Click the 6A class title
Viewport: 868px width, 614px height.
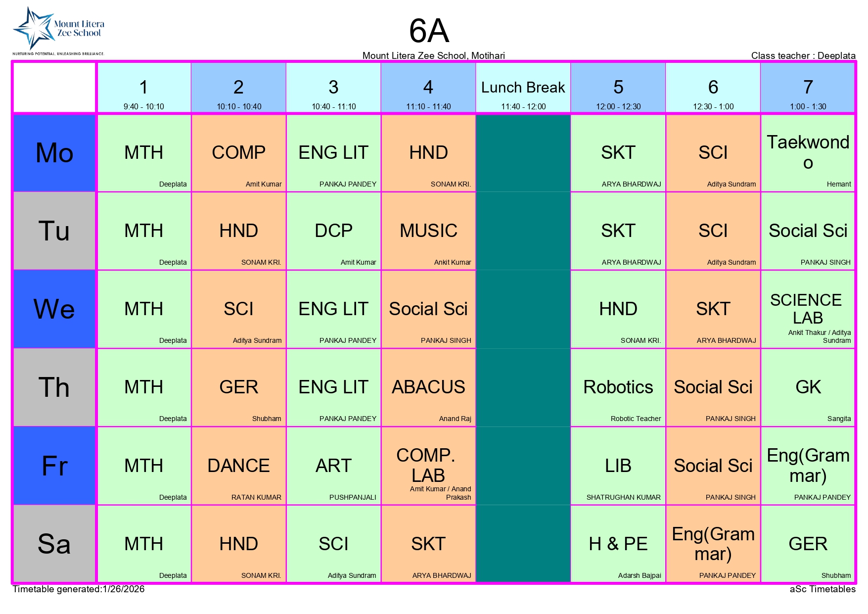[429, 31]
